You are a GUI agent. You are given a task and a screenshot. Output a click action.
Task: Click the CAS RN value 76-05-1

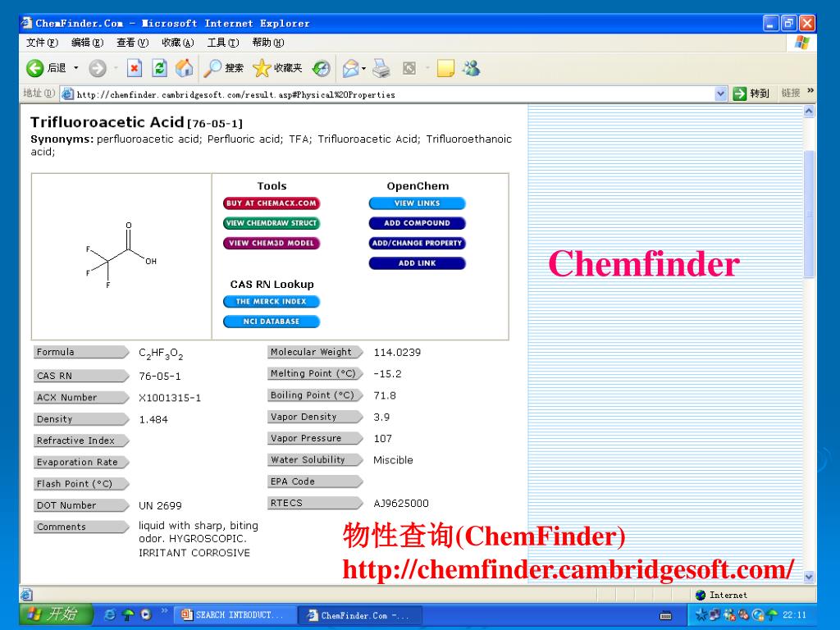coord(160,376)
